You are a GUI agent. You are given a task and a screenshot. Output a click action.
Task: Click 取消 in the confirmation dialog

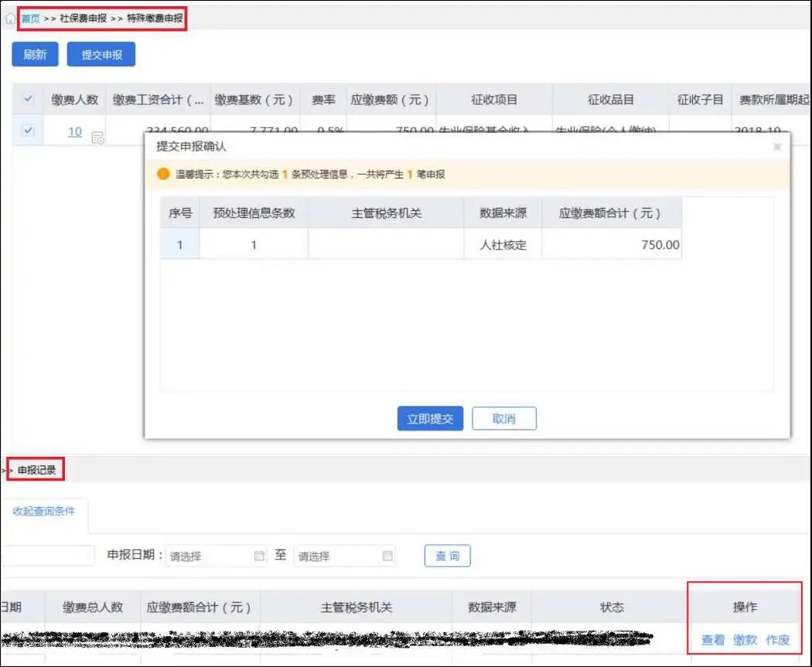504,419
